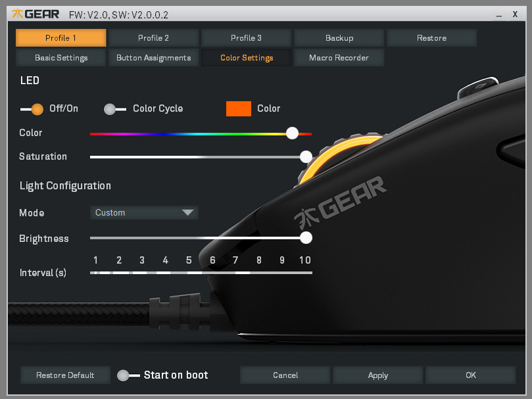Click the Cancel button
The image size is (532, 399).
[x=285, y=375]
